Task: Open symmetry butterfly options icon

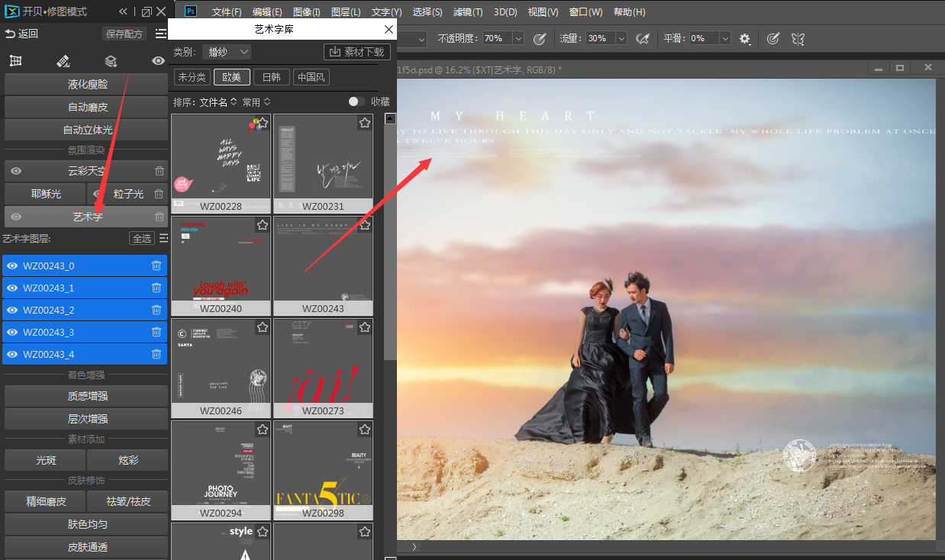Action: click(x=798, y=38)
